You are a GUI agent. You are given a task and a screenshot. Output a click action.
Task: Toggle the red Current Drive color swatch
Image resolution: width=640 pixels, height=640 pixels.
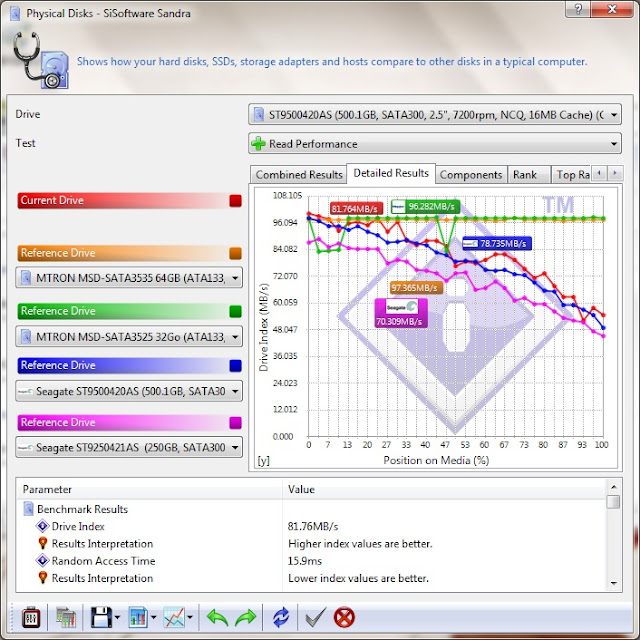coord(236,200)
